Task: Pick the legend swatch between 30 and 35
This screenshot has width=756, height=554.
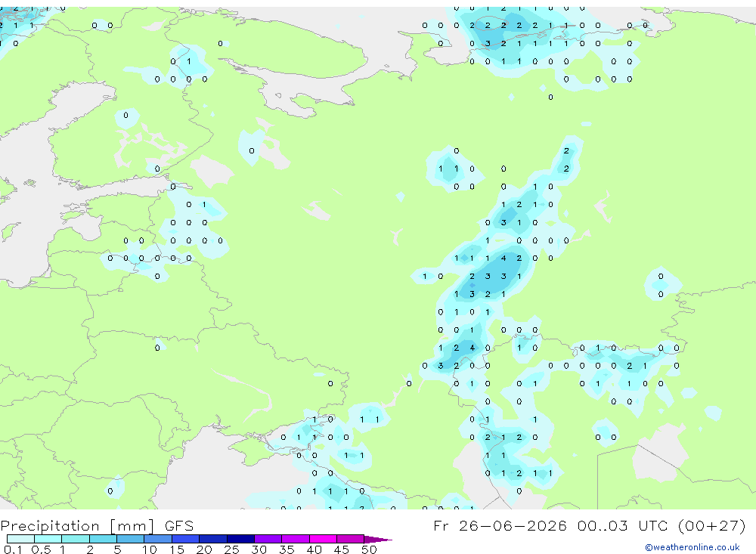Action: click(268, 539)
